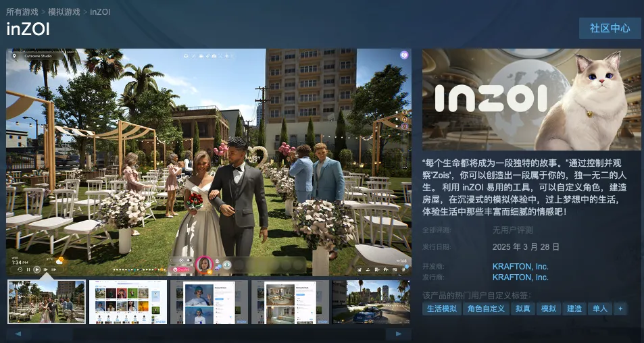The width and height of the screenshot is (644, 343).
Task: Click the Cutscene Studio location pin
Action: (x=14, y=56)
